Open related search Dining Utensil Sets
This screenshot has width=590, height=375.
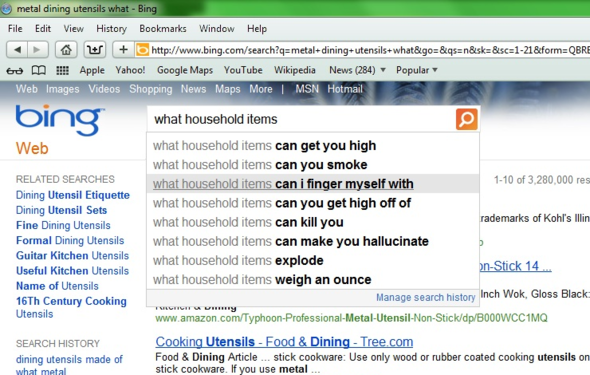tap(61, 210)
